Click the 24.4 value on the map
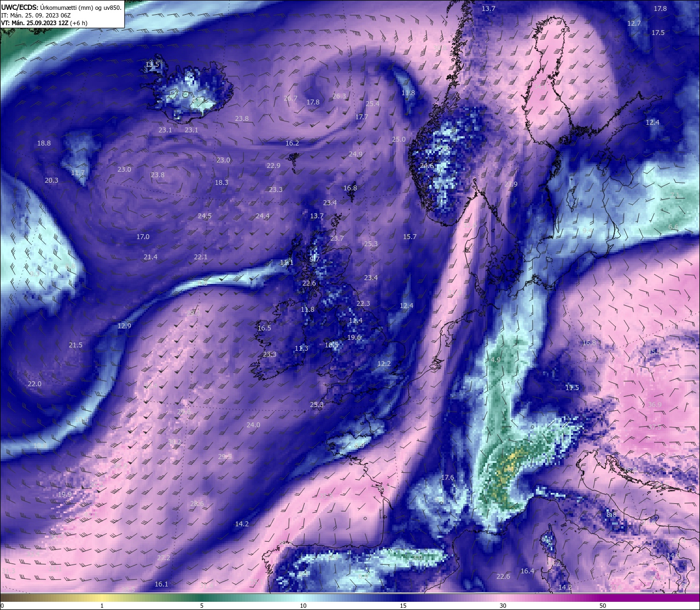The width and height of the screenshot is (700, 610). [262, 216]
